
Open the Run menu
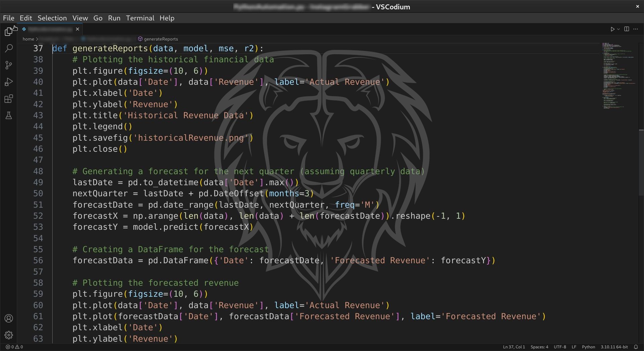click(x=114, y=18)
